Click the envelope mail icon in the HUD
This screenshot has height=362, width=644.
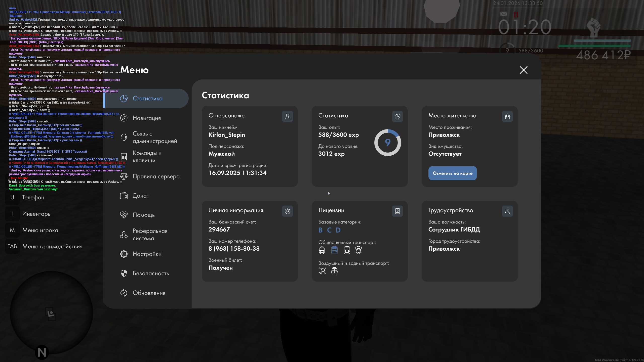pos(504,14)
